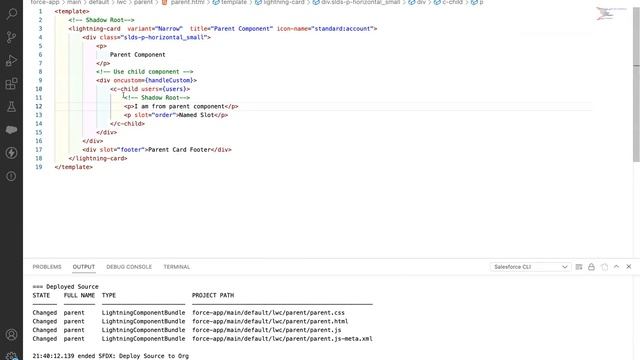Open the Extensions view
Screen dimensions: 640x360
(11, 84)
